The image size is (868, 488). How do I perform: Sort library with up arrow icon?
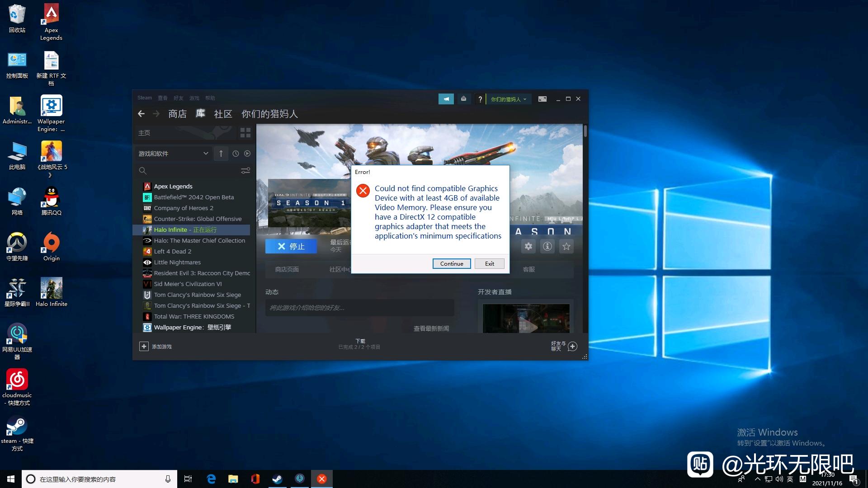[221, 154]
